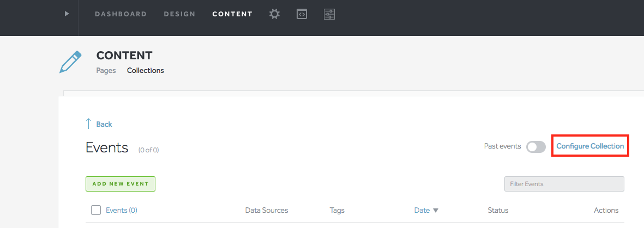Select the Content top menu item
Screen dimensions: 644x228
pos(232,14)
